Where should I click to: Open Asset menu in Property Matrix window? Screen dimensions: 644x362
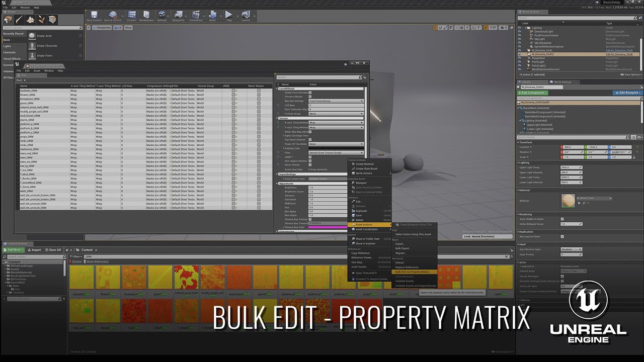tap(37, 71)
